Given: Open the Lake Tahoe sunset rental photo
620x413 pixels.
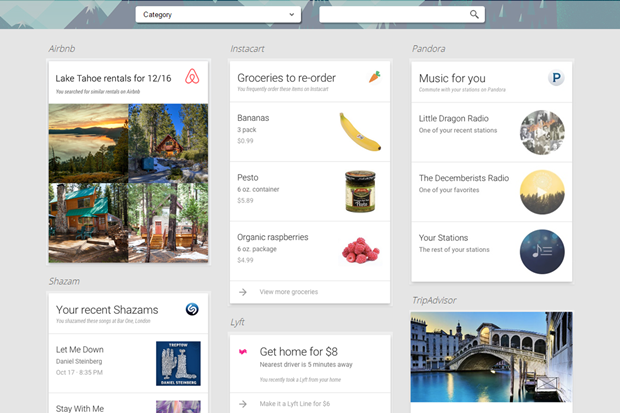Looking at the screenshot, I should (88, 143).
